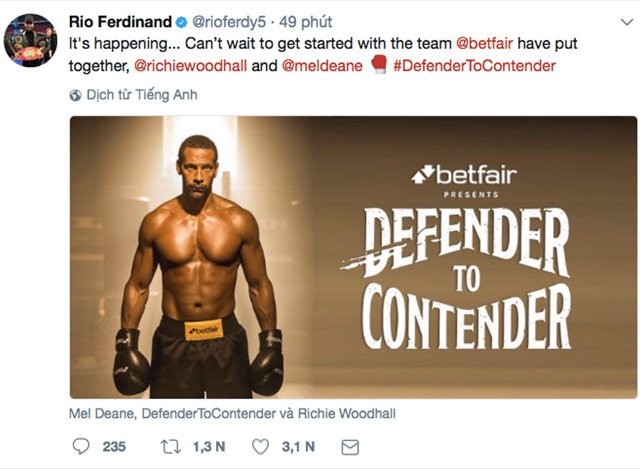
Task: Reply to the tweet via speech bubble icon
Action: click(x=81, y=445)
